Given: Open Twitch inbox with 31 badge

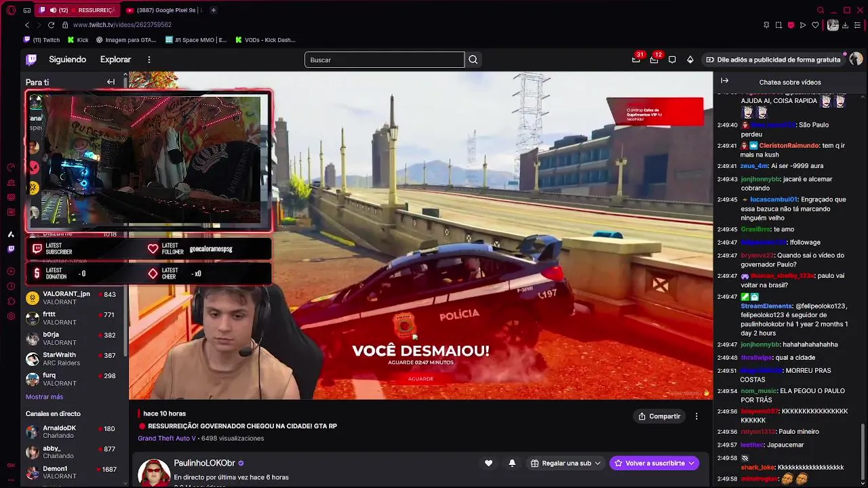Looking at the screenshot, I should 636,60.
